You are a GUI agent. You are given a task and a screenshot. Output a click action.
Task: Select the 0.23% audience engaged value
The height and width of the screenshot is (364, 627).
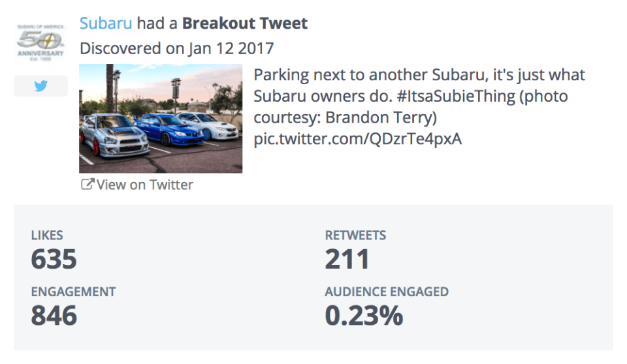[364, 316]
